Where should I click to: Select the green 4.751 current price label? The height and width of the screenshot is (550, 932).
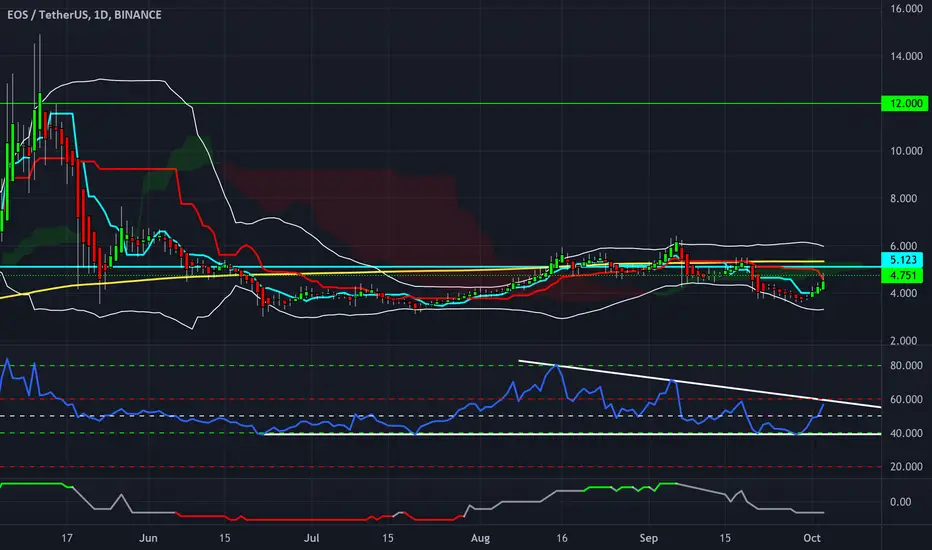tap(903, 275)
